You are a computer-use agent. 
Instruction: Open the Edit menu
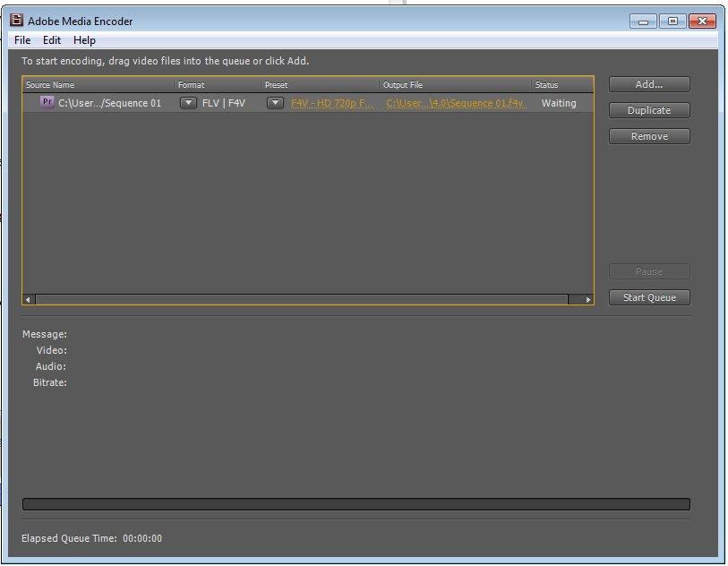tap(52, 40)
